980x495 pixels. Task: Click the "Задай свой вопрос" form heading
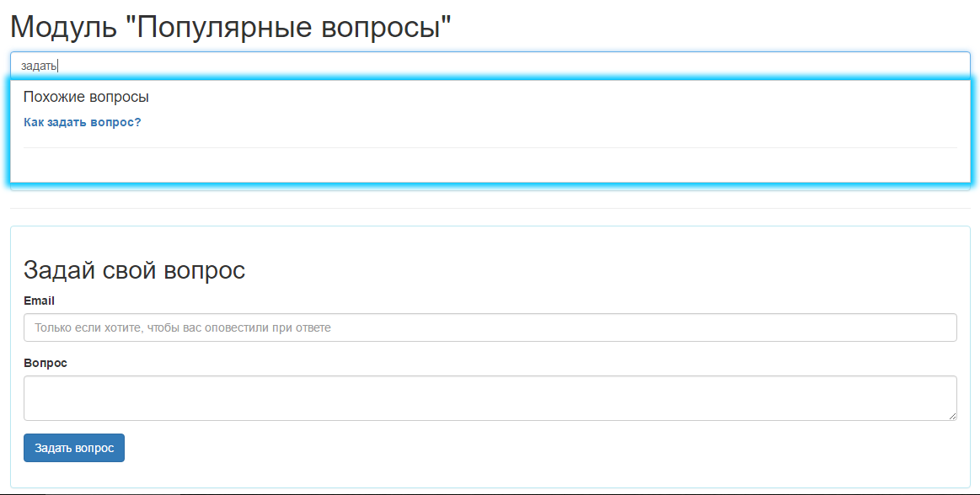[134, 270]
